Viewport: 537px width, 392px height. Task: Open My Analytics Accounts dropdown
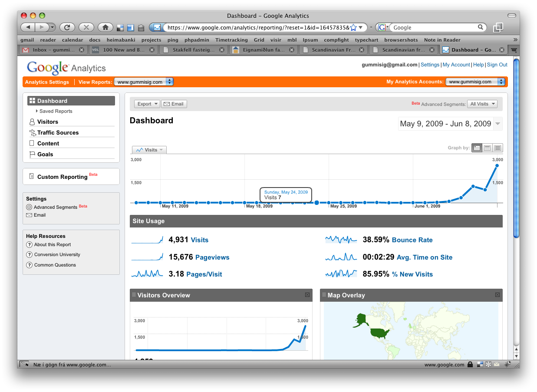(x=475, y=82)
